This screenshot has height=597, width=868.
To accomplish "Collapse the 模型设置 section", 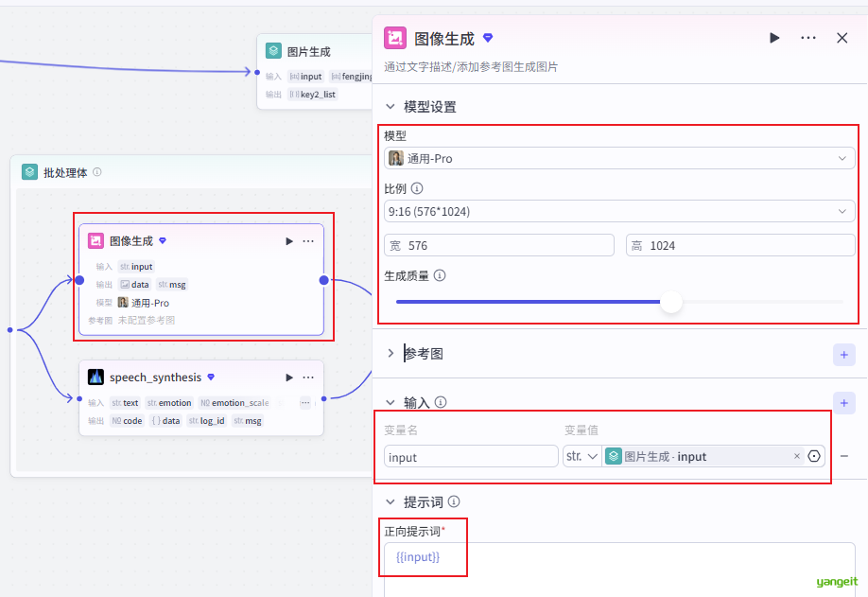I will click(x=391, y=107).
